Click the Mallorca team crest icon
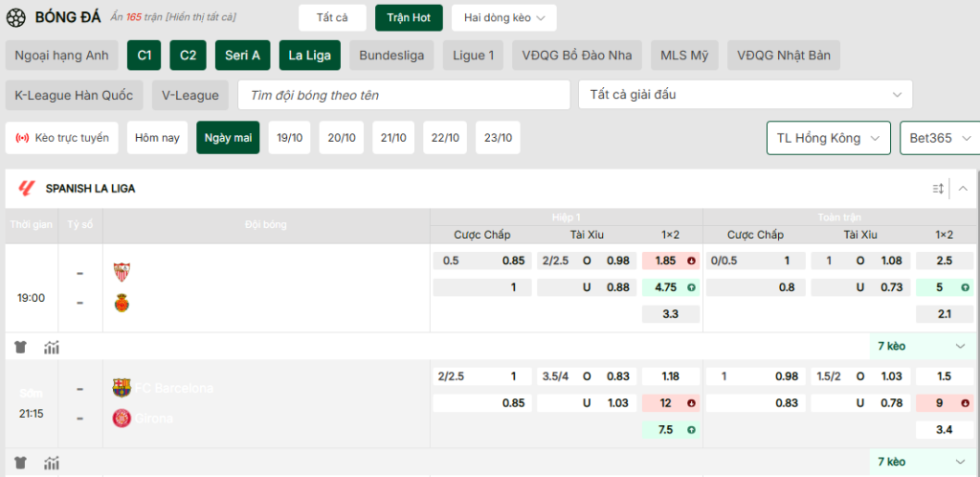This screenshot has width=980, height=477. pos(122,304)
